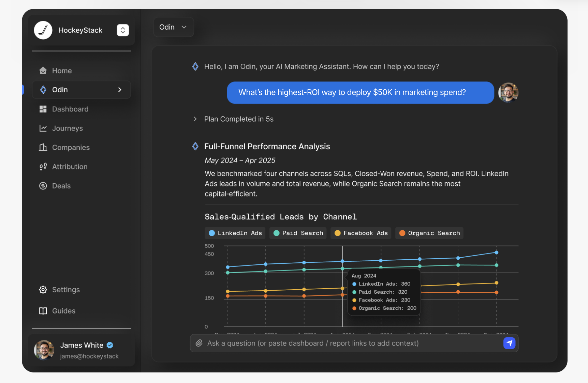Toggle LinkedIn Ads legend series
The image size is (588, 383).
(235, 233)
